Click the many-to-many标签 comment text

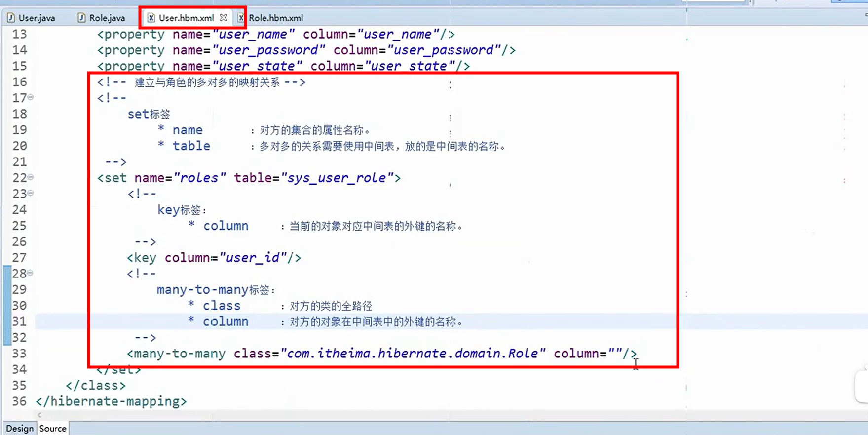(216, 290)
